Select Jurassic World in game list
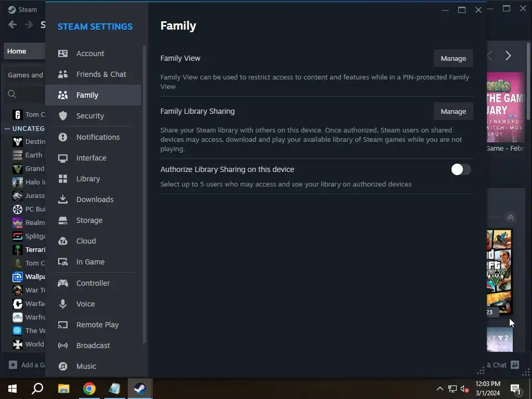 [29, 196]
